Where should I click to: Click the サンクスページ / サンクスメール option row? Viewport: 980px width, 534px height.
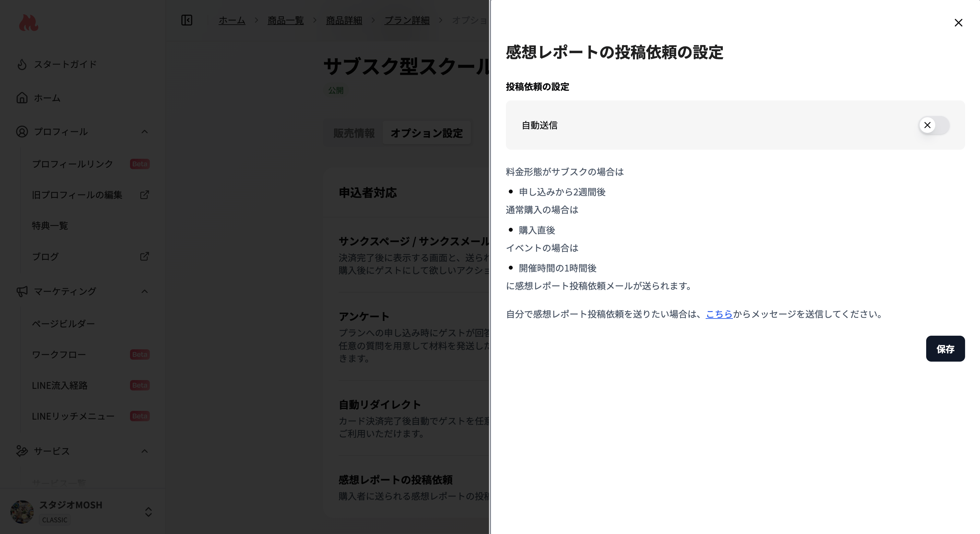coord(413,255)
